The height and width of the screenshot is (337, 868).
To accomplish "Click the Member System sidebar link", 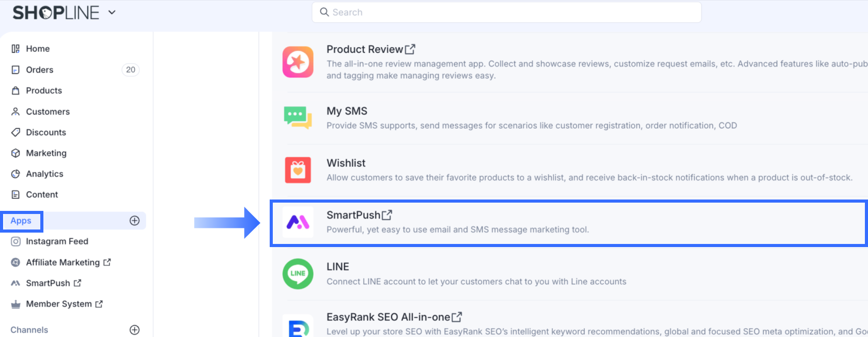I will [59, 304].
